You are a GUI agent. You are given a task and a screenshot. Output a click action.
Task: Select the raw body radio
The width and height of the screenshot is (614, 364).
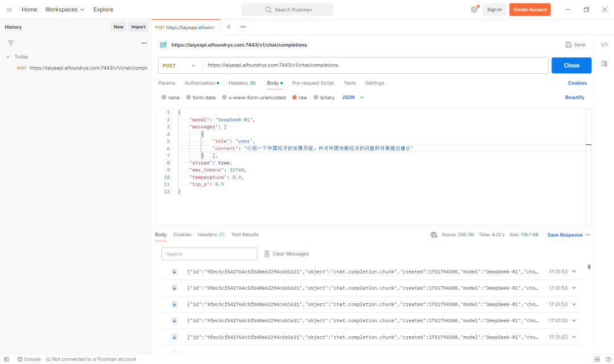[294, 97]
